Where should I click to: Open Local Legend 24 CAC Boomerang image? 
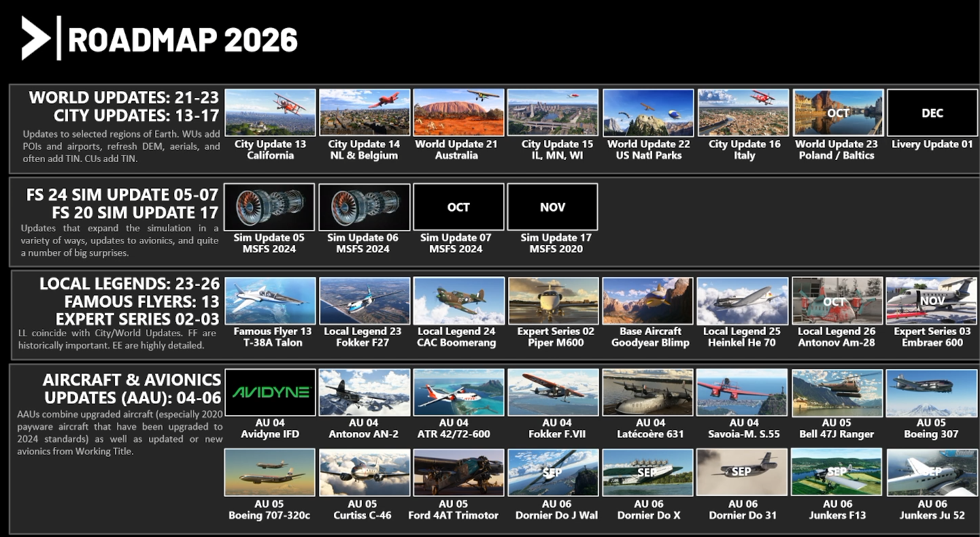point(458,301)
